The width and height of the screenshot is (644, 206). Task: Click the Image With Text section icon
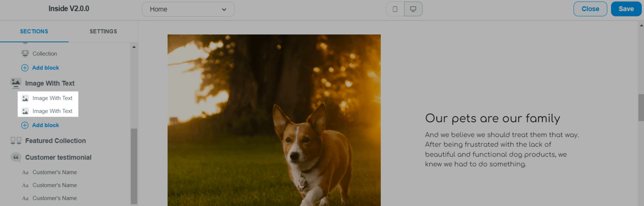pos(16,83)
